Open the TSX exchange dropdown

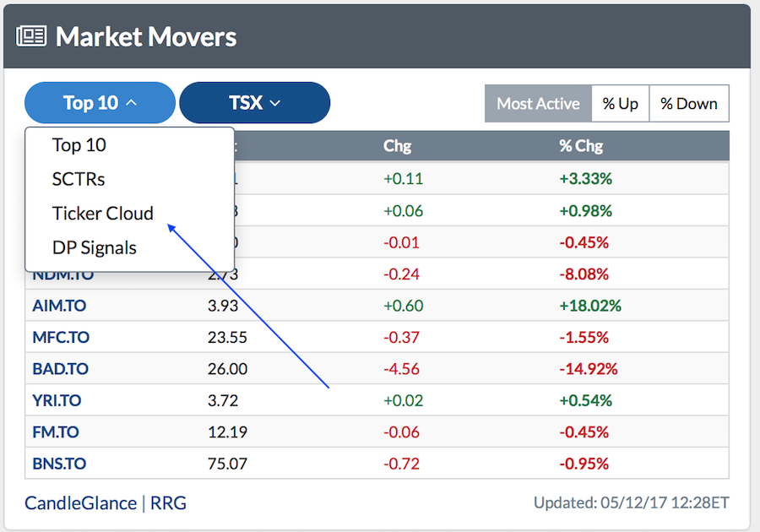pos(254,103)
